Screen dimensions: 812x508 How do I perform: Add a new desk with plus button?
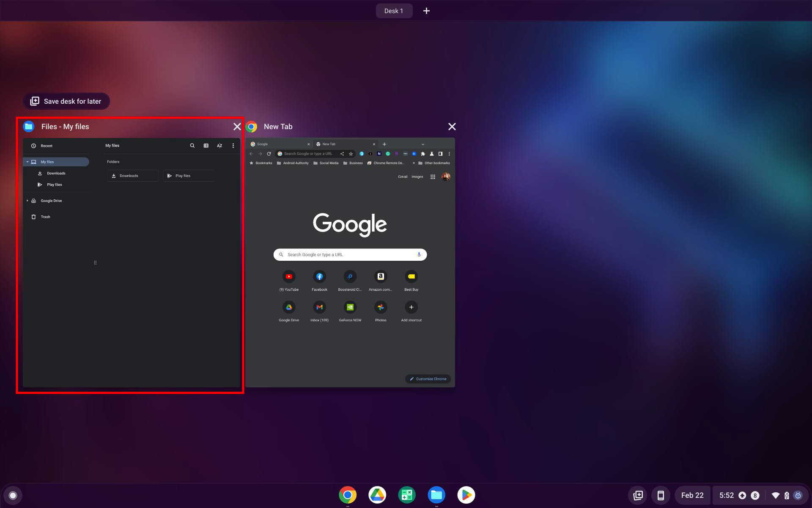(x=426, y=11)
